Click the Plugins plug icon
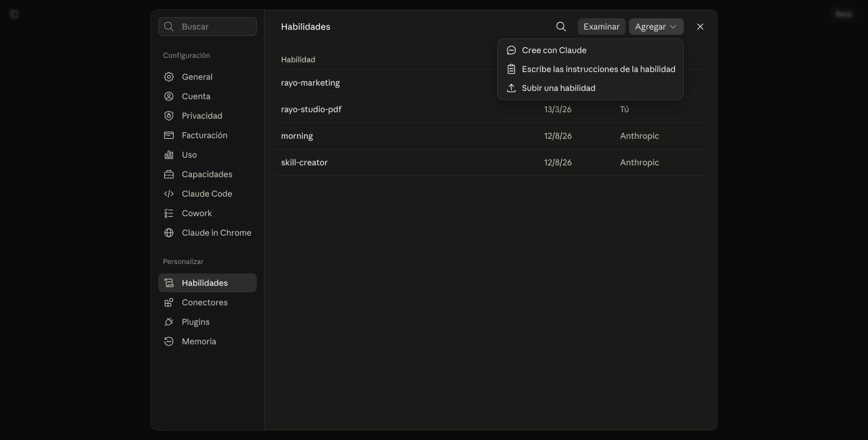868x440 pixels. tap(169, 322)
